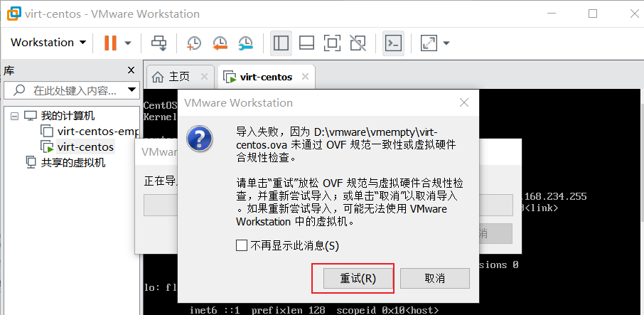The width and height of the screenshot is (644, 315).
Task: Check the 不再显示此消息(S) checkbox
Action: point(242,245)
